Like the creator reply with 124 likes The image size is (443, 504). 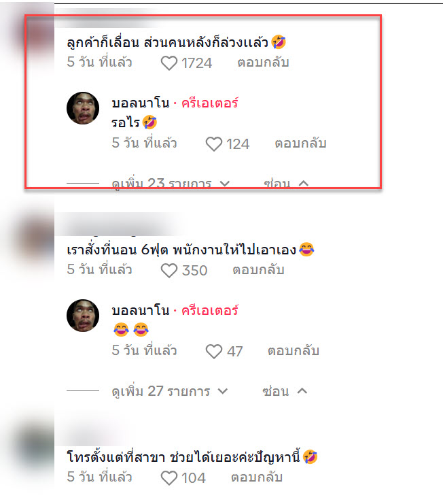[214, 144]
